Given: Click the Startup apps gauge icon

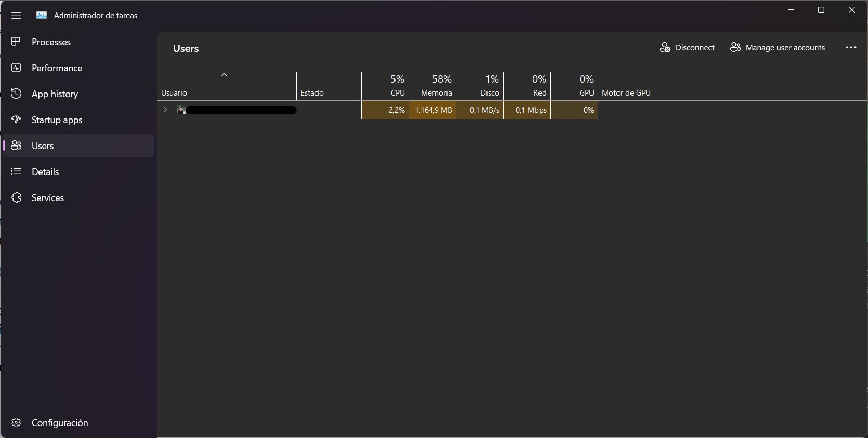Looking at the screenshot, I should click(16, 120).
